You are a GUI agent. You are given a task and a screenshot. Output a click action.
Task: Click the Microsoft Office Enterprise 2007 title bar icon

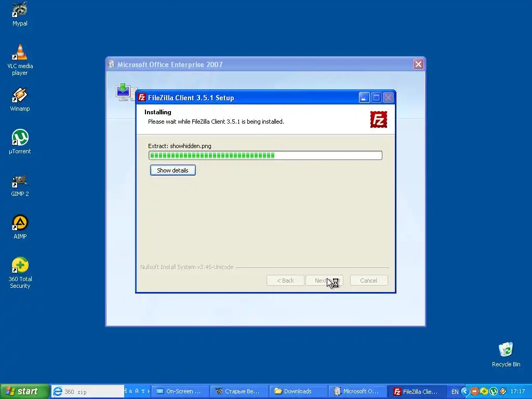coord(111,64)
